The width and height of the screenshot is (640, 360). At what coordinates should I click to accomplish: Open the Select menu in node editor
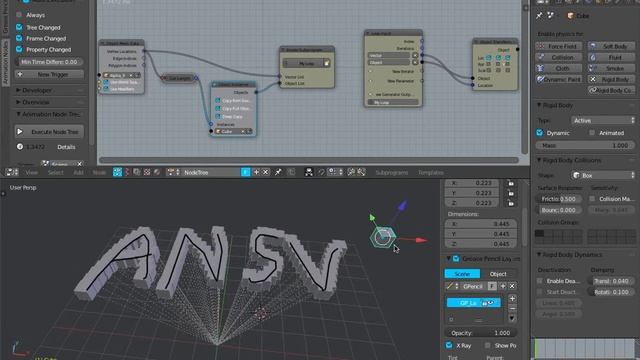[56, 173]
